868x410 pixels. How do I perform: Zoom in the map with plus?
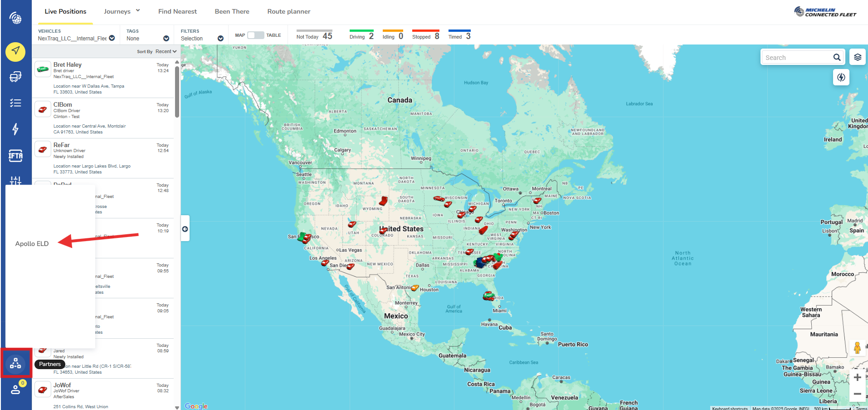(857, 377)
